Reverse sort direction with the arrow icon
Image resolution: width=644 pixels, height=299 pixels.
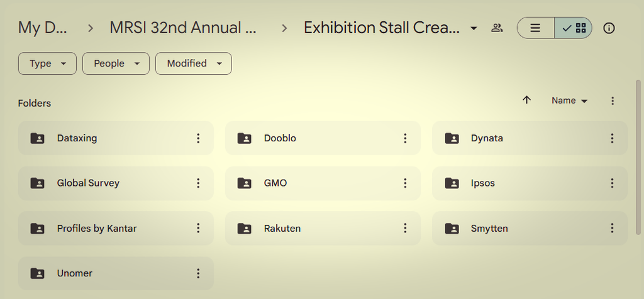(x=526, y=100)
